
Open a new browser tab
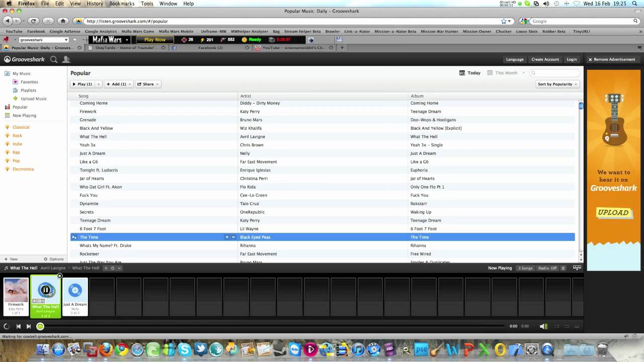[342, 48]
